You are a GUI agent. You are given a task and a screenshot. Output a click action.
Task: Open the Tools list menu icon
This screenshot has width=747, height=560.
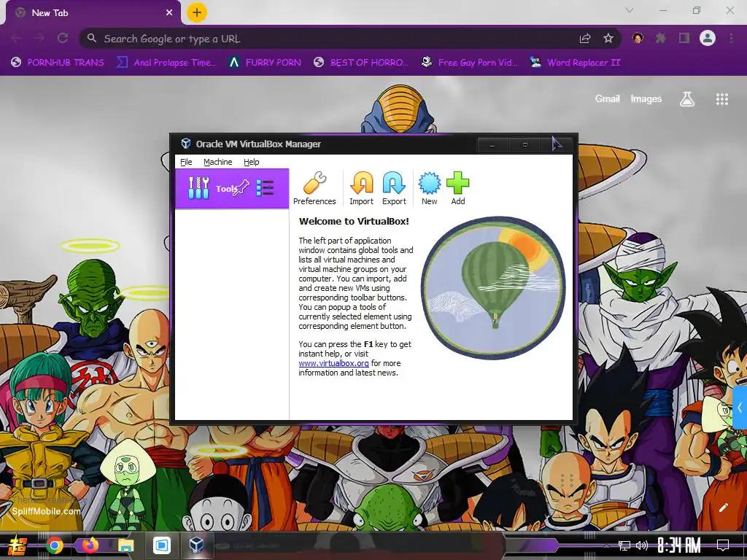coord(265,188)
